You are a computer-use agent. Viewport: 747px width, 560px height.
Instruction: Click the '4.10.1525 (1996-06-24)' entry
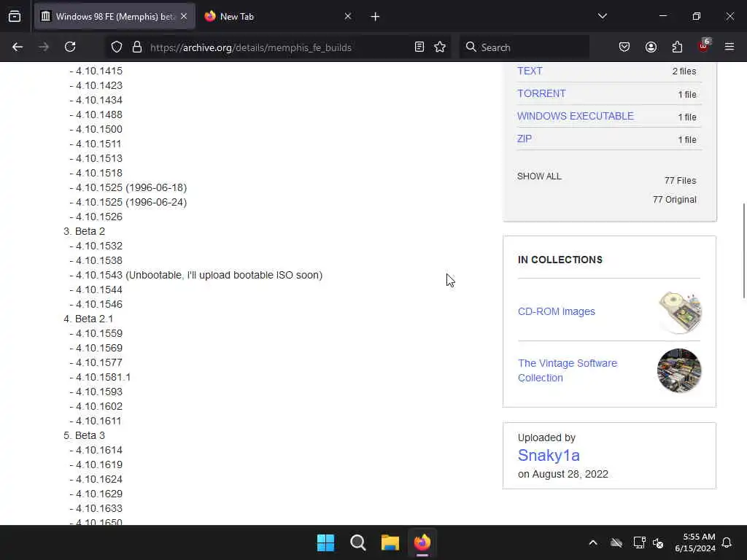pyautogui.click(x=131, y=203)
